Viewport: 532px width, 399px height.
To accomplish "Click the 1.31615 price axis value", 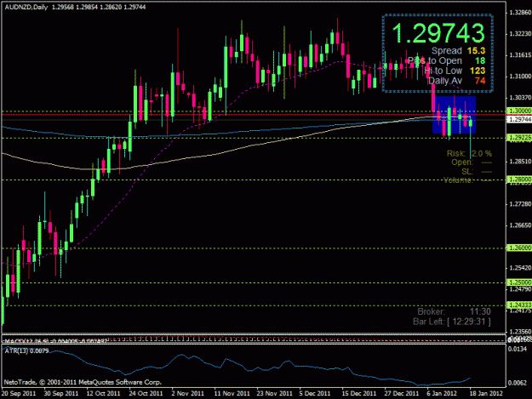I will tap(520, 55).
